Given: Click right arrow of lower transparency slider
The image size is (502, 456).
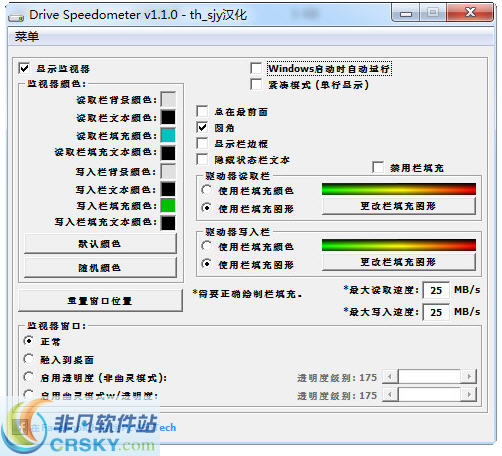Looking at the screenshot, I should click(x=469, y=395).
